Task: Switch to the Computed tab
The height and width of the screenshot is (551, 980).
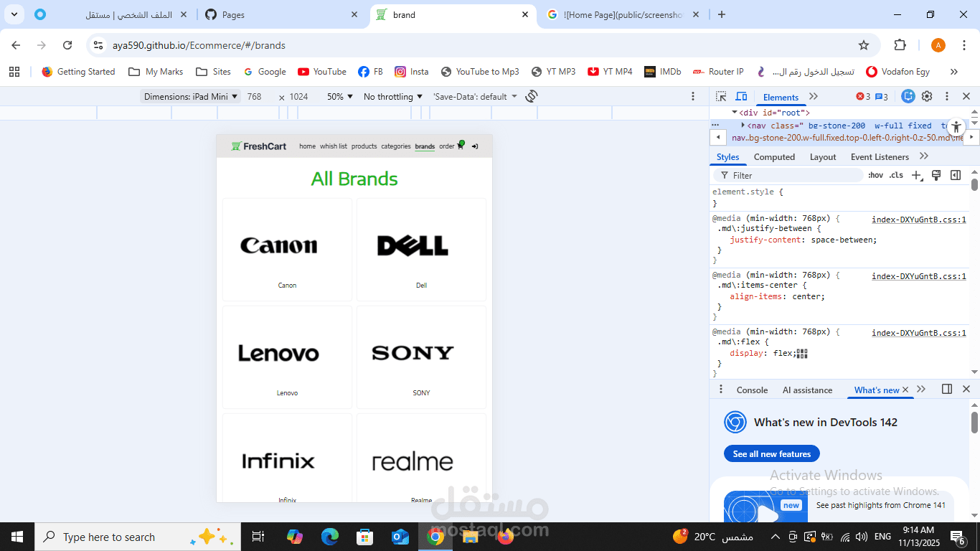Action: point(774,157)
